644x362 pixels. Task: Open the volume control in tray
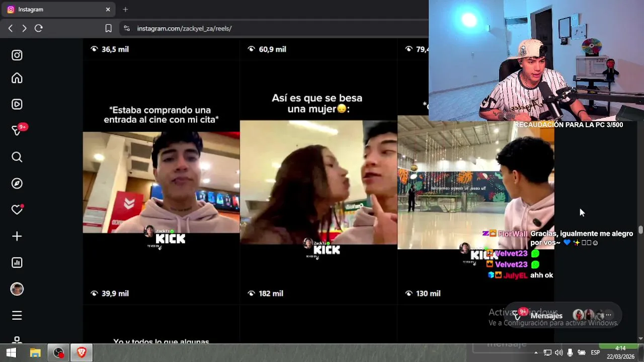pos(558,353)
